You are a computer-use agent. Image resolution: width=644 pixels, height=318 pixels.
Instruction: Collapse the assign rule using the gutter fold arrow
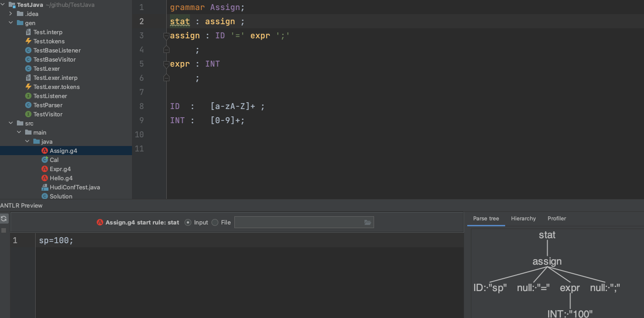pos(166,35)
